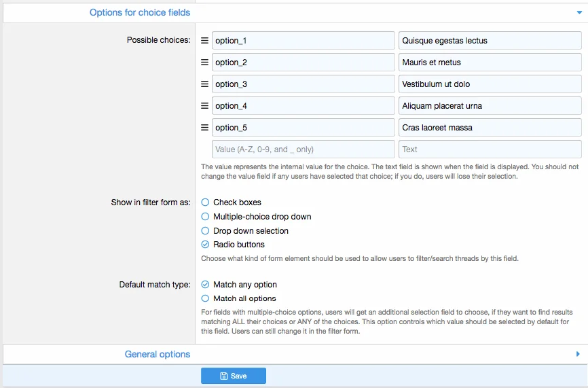Click the drag handle beside option_5
Viewport: 588px width, 388px height.
pos(204,128)
